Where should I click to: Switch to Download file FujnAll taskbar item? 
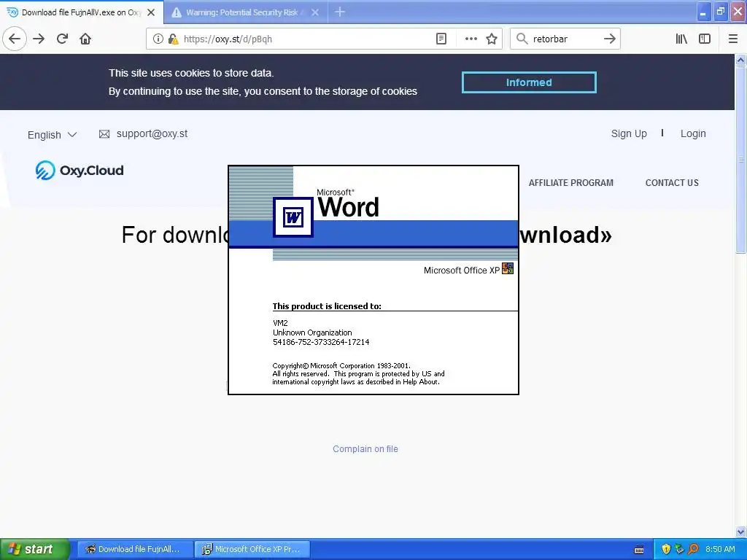tap(134, 549)
